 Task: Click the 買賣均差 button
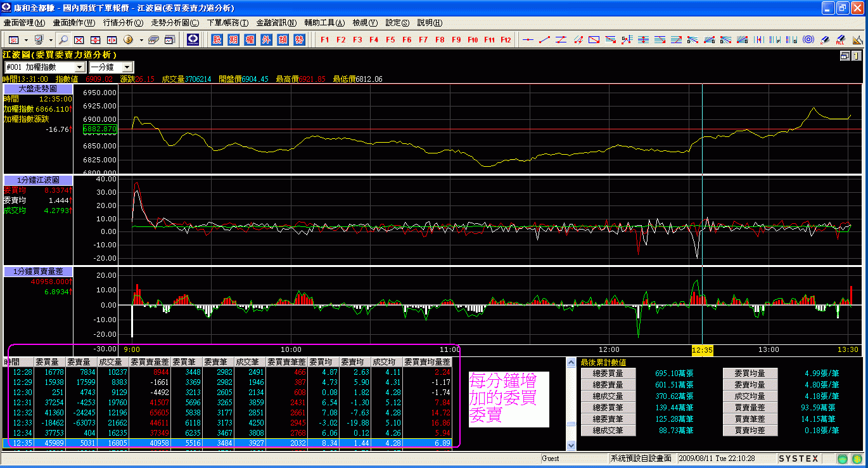pyautogui.click(x=750, y=431)
